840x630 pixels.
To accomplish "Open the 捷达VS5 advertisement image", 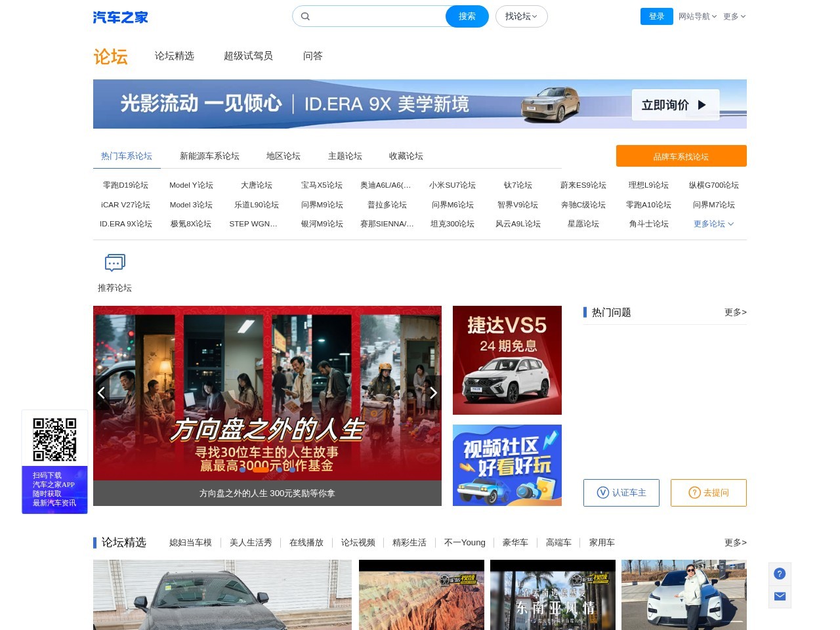I will [x=507, y=360].
